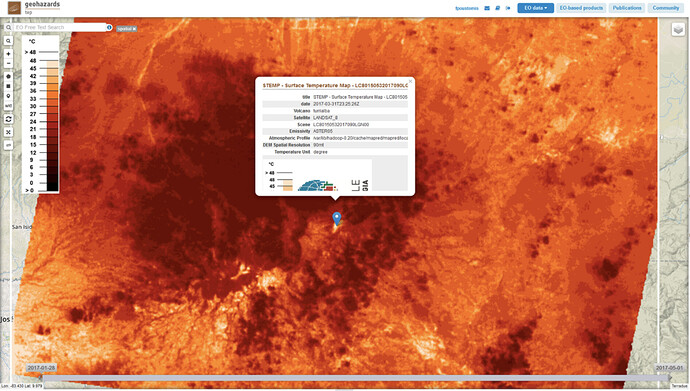Click the blue info icon in search box
Viewport: 690px width, 391px height.
[x=109, y=27]
